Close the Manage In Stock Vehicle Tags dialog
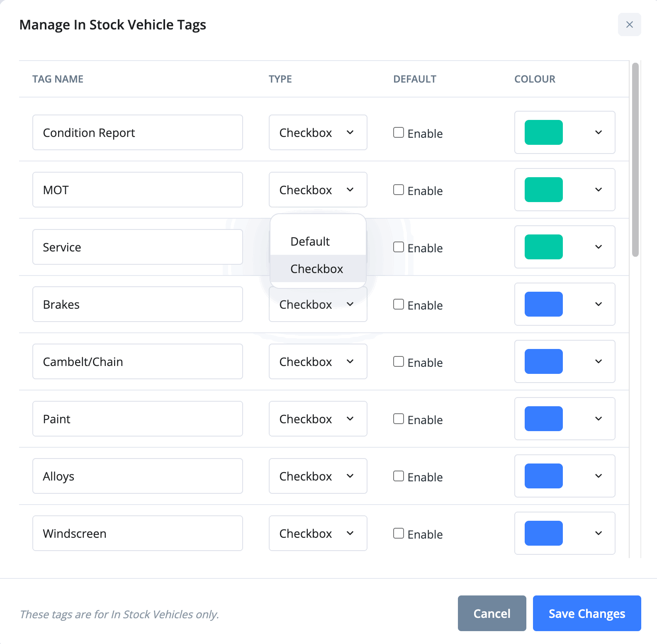The height and width of the screenshot is (644, 657). pyautogui.click(x=629, y=24)
